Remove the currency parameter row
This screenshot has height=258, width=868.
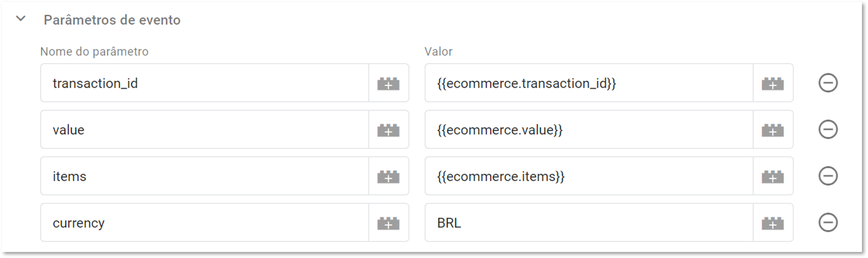coord(828,223)
